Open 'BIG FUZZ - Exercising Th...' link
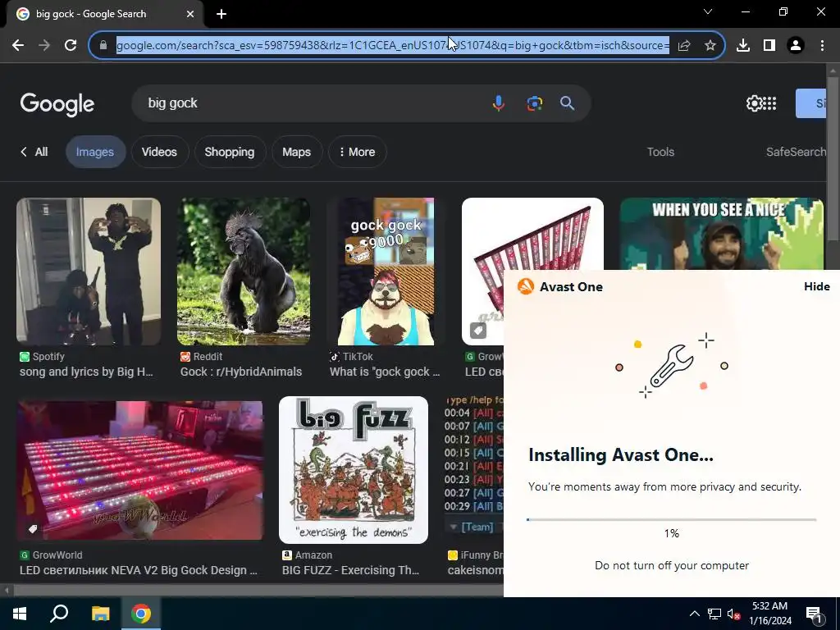 point(351,571)
